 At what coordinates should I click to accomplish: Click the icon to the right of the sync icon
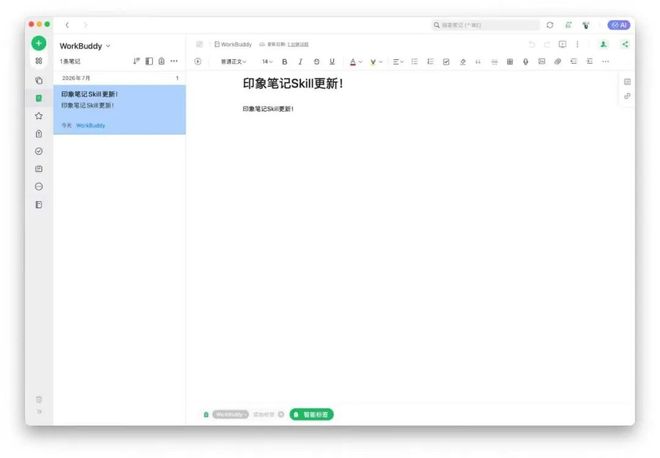568,25
